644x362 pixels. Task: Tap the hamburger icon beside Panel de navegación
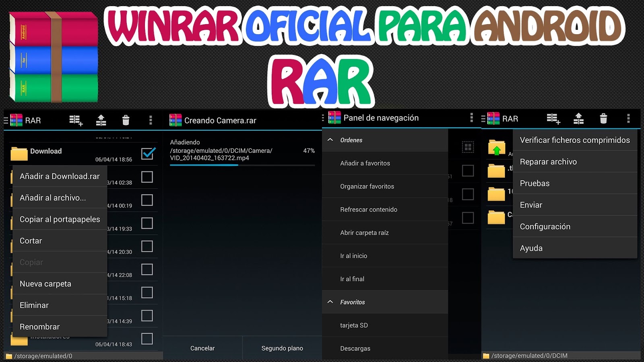tap(323, 118)
